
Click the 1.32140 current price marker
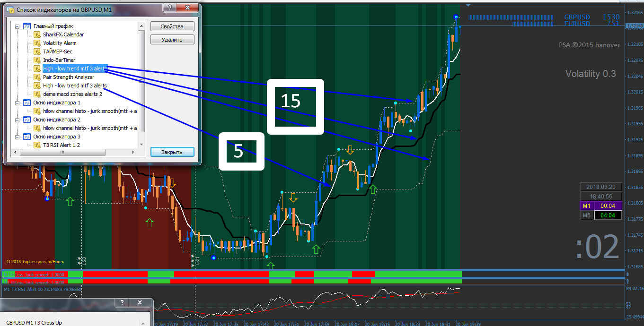634,26
